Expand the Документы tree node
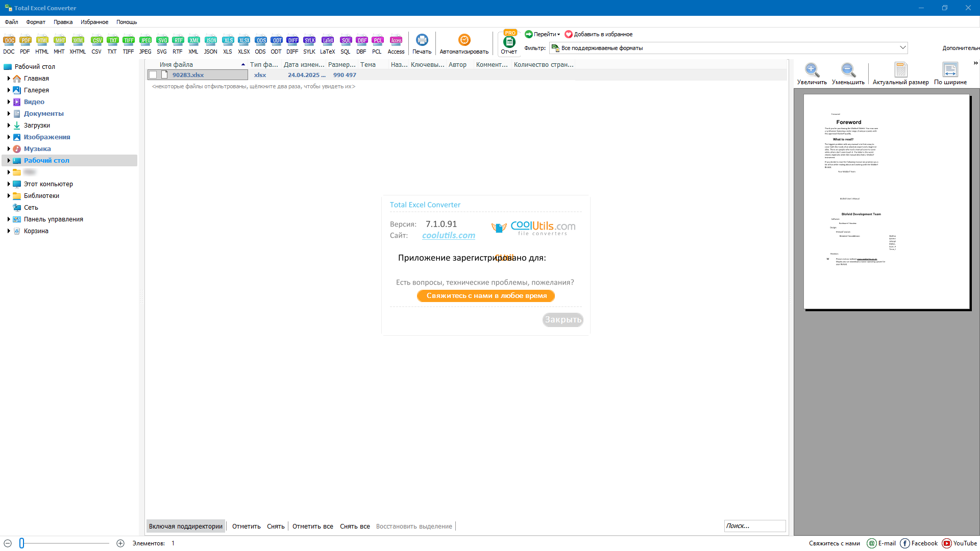 click(x=9, y=113)
